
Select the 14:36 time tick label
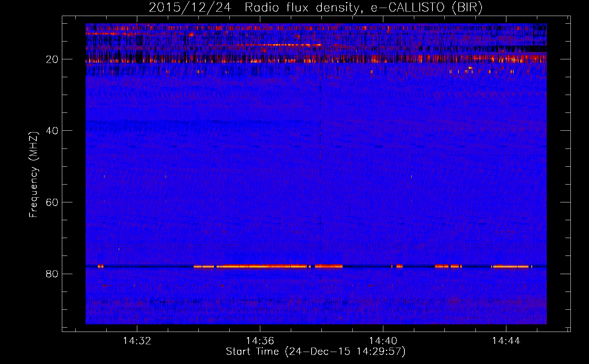[x=260, y=341]
